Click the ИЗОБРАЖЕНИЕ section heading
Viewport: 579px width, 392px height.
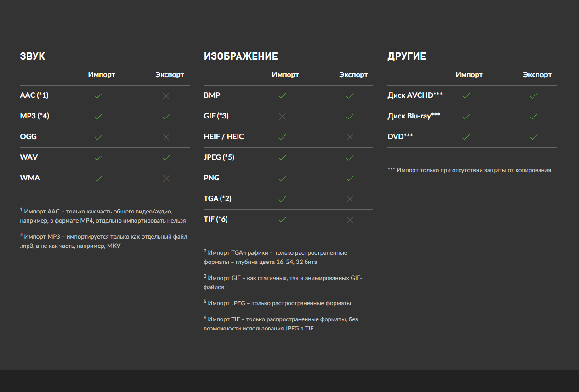coord(241,56)
